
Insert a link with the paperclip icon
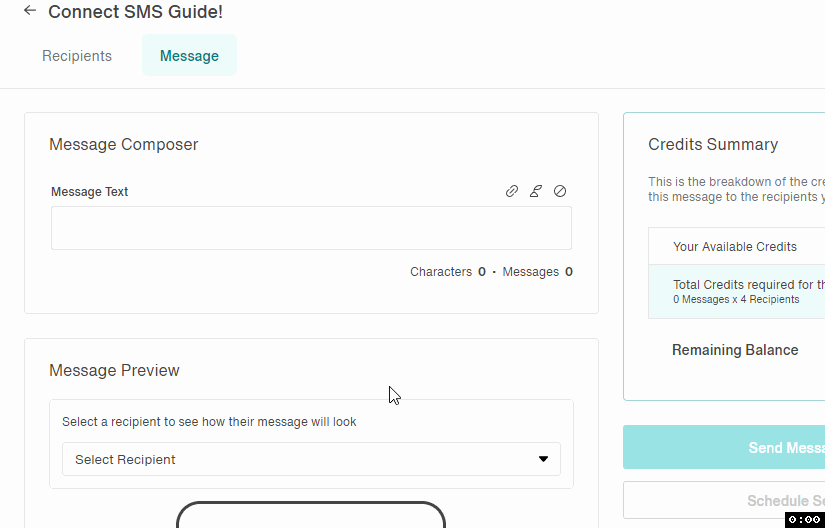[x=511, y=191]
